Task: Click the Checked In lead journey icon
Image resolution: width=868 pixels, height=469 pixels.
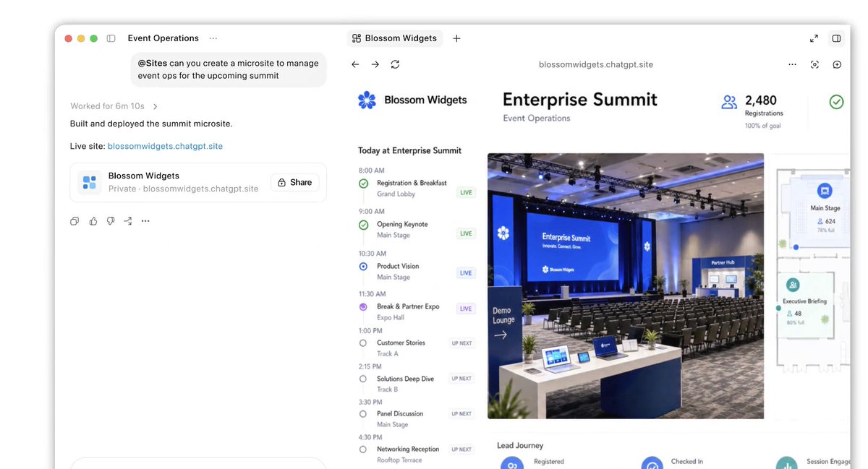Action: (652, 464)
